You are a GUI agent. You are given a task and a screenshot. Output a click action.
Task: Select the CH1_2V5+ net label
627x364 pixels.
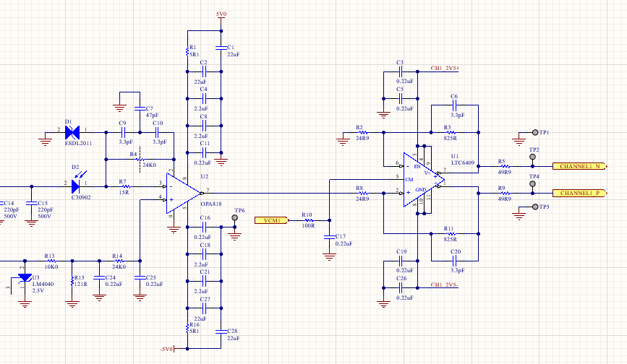coord(450,69)
